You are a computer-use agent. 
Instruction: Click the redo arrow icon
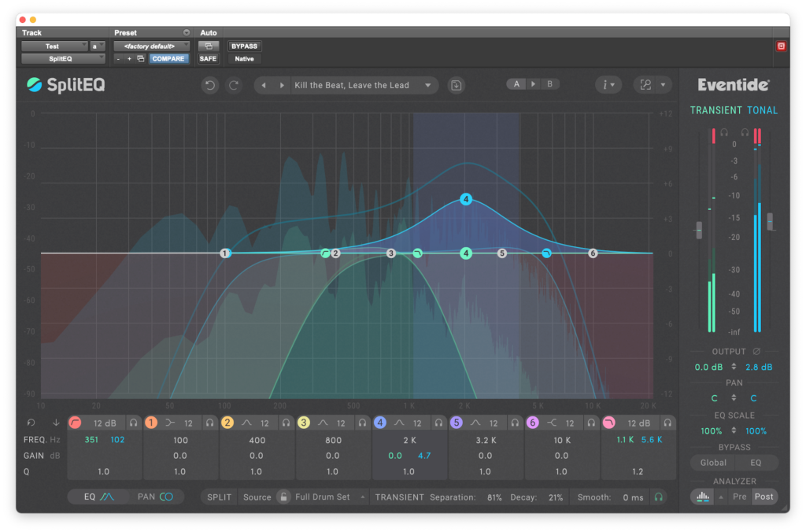coord(233,85)
